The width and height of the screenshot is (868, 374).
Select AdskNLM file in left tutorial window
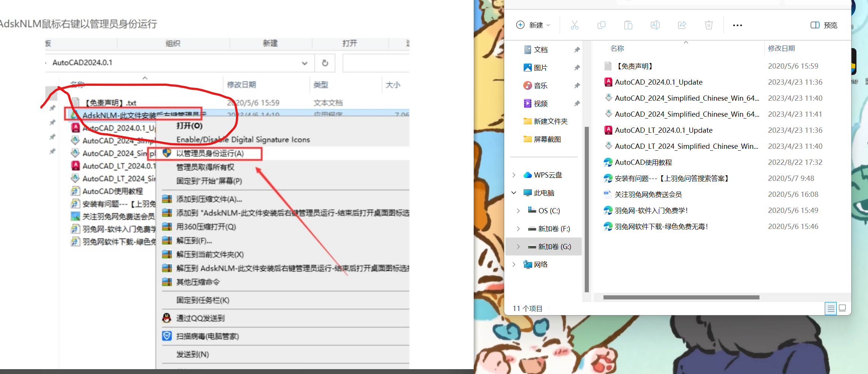[x=143, y=115]
